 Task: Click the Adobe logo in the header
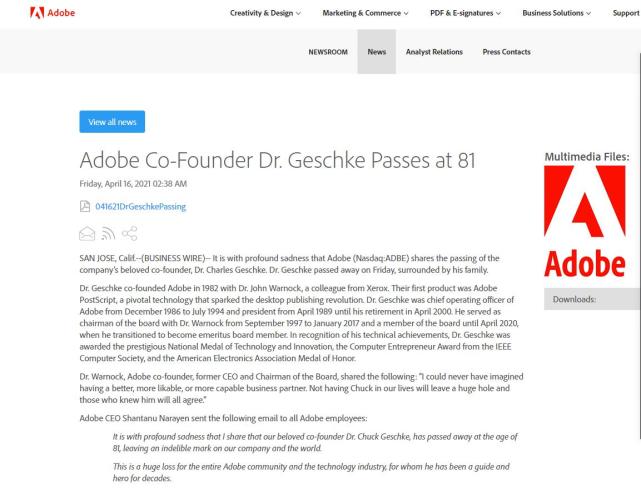(52, 13)
